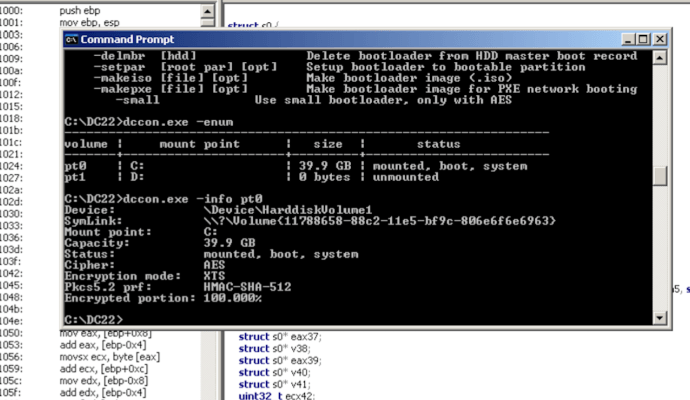Click 'mov eax, [ebp+0x8]' disassembly line
This screenshot has height=400, width=690.
coord(106,333)
